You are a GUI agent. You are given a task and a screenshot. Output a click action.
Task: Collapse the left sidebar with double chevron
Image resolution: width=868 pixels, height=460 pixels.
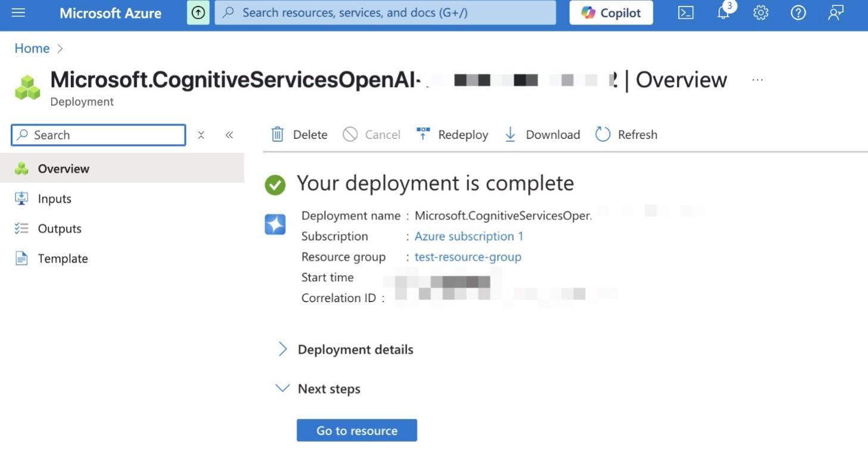229,135
